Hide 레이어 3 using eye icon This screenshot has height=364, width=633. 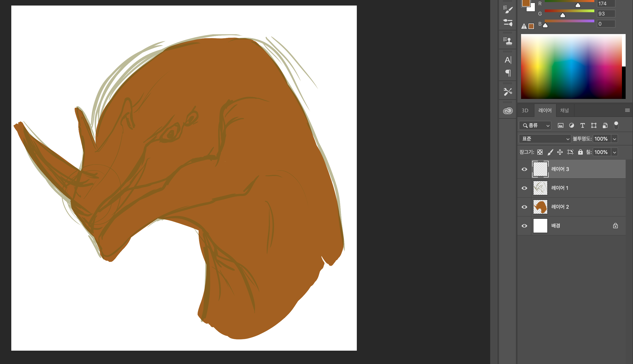pyautogui.click(x=525, y=169)
